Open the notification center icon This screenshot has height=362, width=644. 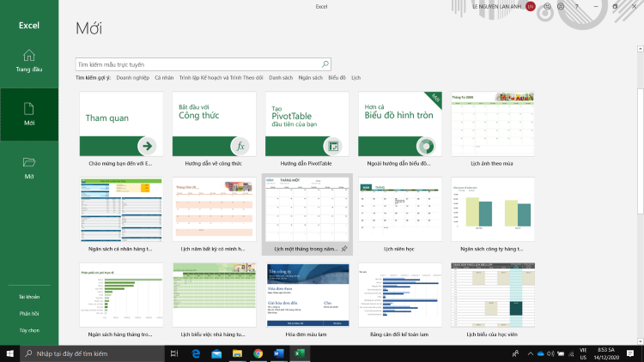pyautogui.click(x=630, y=353)
